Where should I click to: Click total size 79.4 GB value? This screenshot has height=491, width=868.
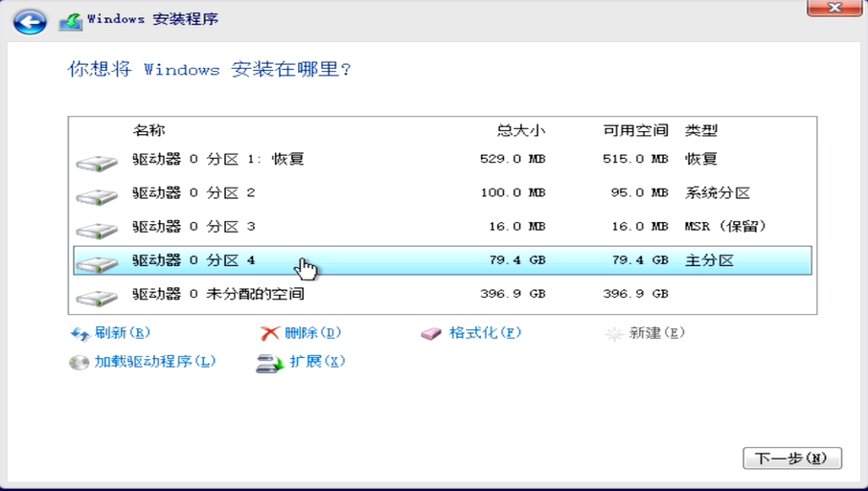pos(517,260)
